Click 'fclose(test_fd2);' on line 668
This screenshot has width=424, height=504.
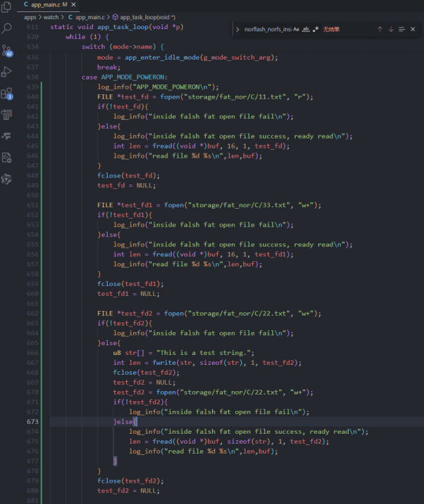146,373
